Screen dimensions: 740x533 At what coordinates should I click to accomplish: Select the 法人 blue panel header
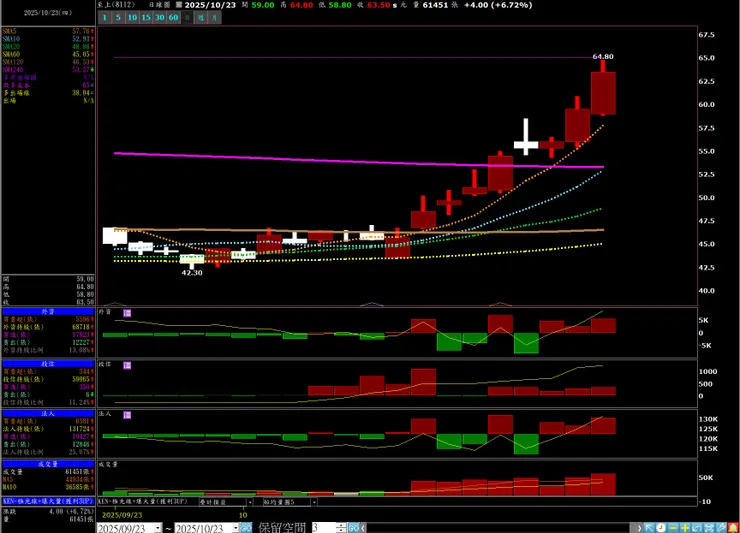pos(48,414)
